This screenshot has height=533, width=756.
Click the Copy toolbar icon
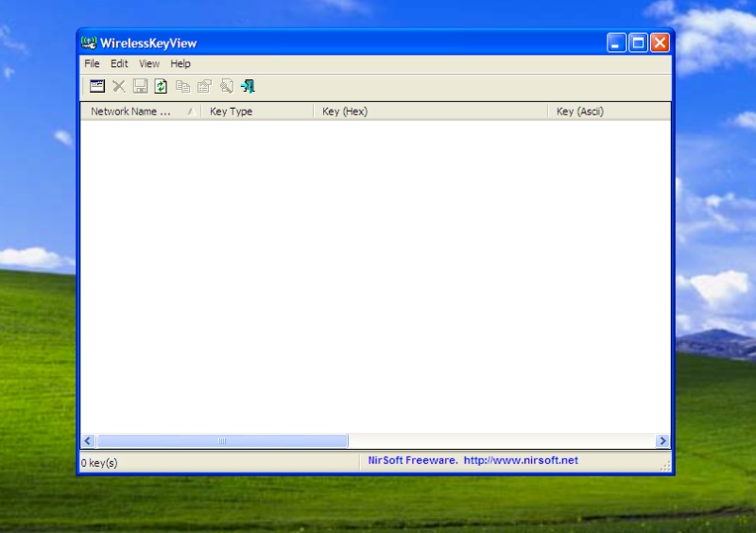pos(182,86)
